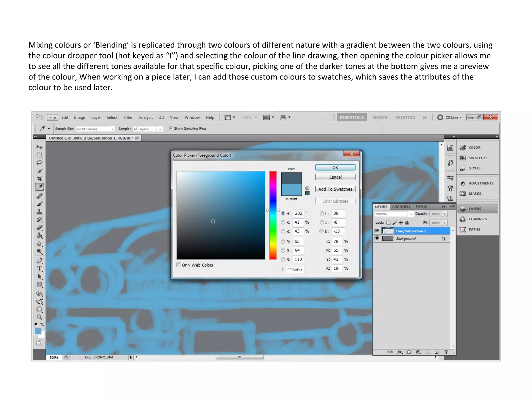Select the Essentials workspace

pos(352,117)
